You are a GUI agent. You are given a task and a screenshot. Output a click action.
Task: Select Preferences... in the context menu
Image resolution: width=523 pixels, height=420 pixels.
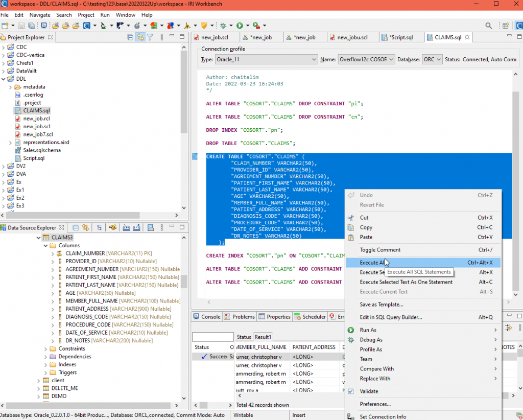click(x=375, y=404)
